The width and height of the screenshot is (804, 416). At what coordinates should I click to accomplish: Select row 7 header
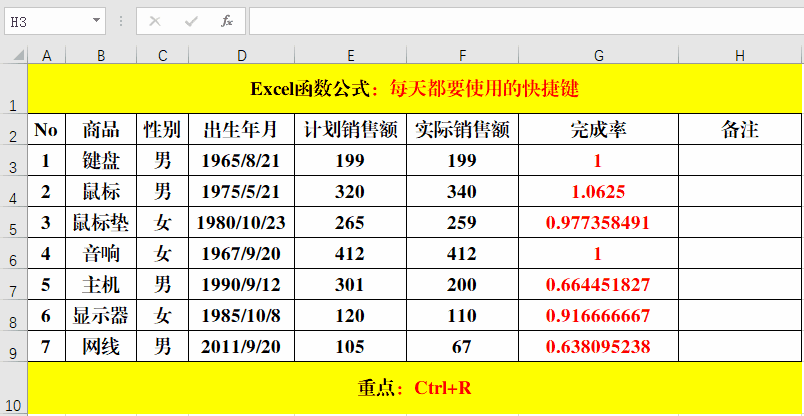[14, 284]
